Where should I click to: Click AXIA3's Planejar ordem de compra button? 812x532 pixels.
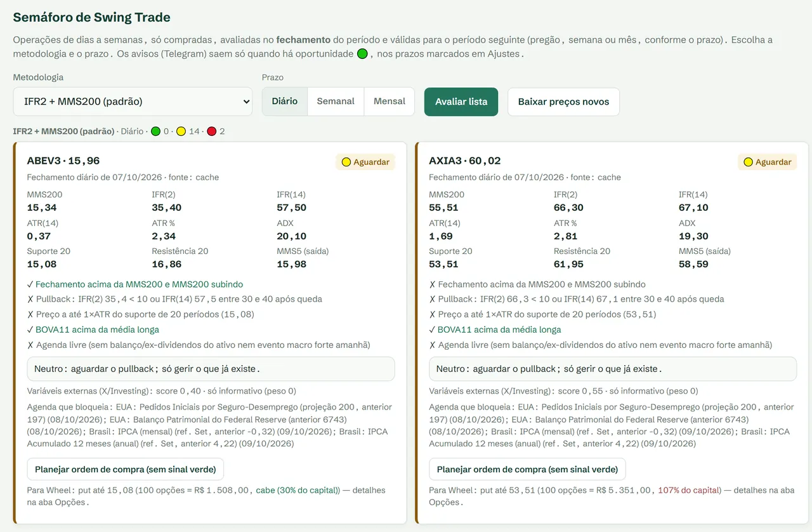(x=527, y=469)
